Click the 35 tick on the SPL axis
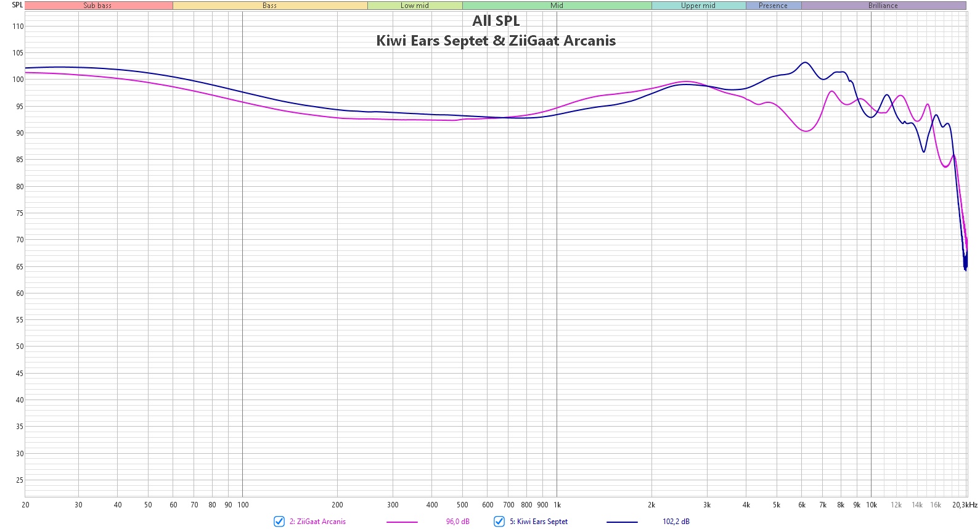 (x=20, y=427)
